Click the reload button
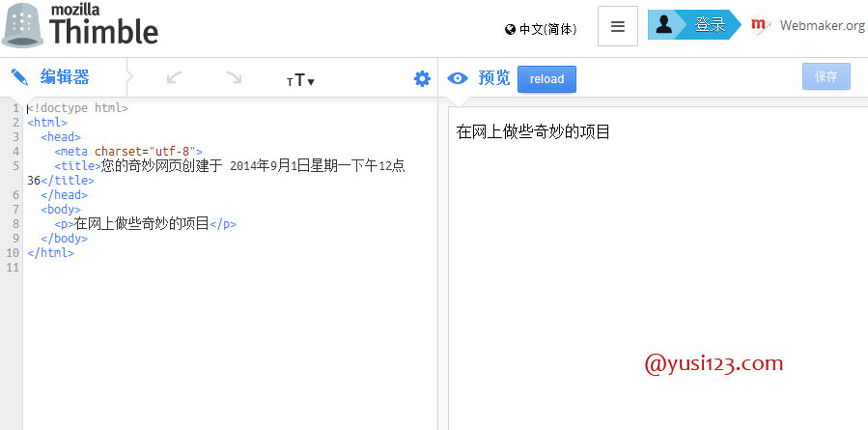Screen dimensions: 868x430 click(x=546, y=78)
